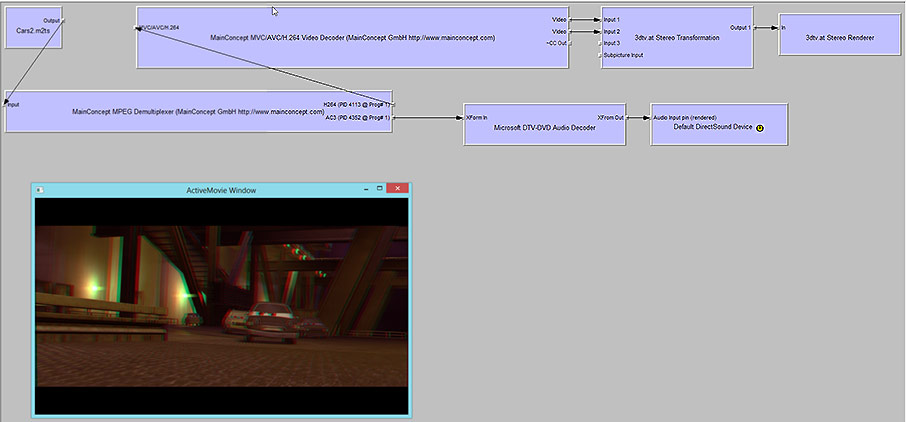906x422 pixels.
Task: Select the MainConcept MVC/AVC/H.264 Video Decoder filter
Action: [x=352, y=38]
